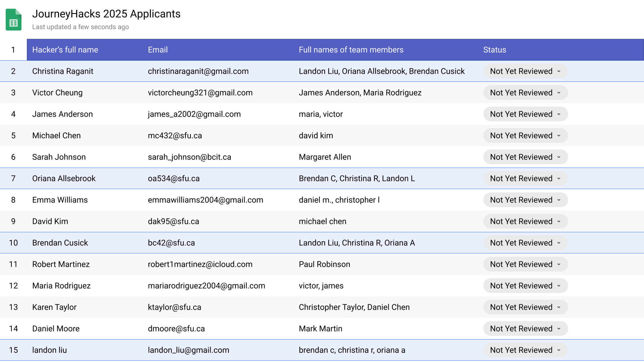Viewport: 644px width, 362px height.
Task: Click the name cell Christina Raganit
Action: click(63, 71)
